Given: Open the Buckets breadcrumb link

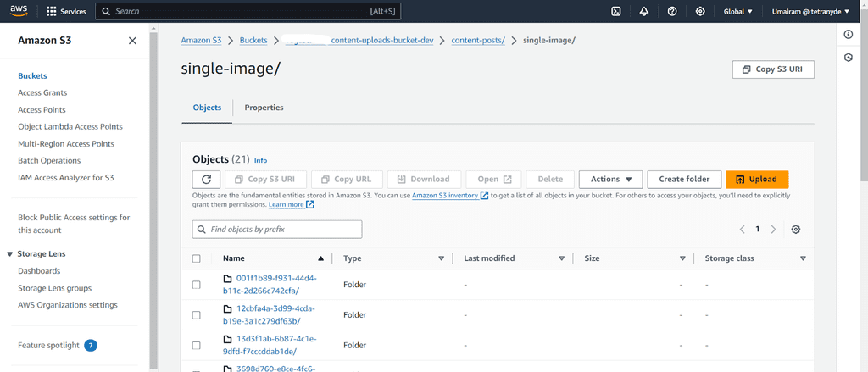Looking at the screenshot, I should 253,41.
